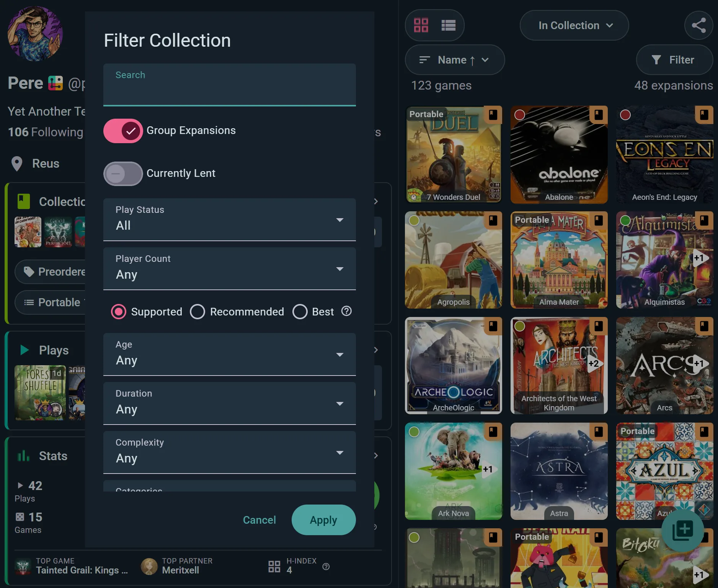The height and width of the screenshot is (588, 718).
Task: Expand the Stats section chevron
Action: click(376, 456)
